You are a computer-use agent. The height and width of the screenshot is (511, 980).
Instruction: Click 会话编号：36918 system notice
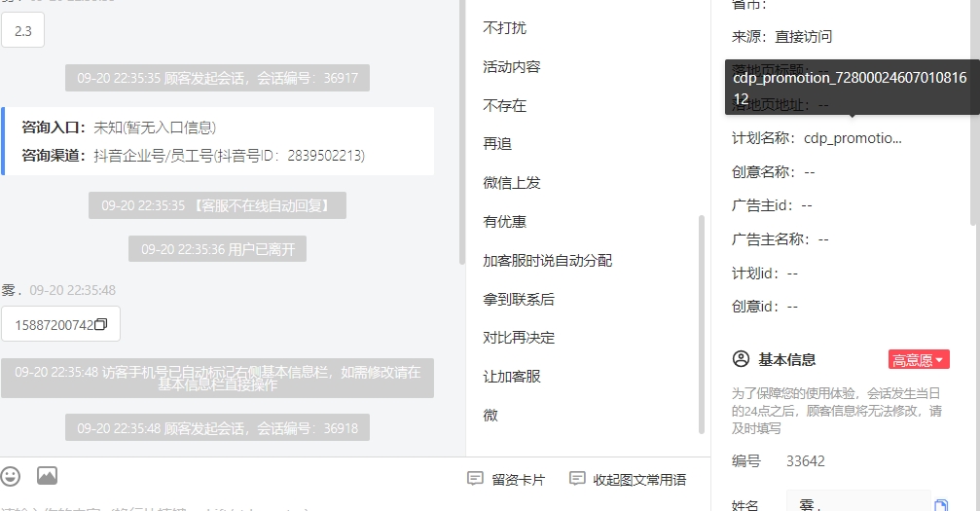(217, 428)
